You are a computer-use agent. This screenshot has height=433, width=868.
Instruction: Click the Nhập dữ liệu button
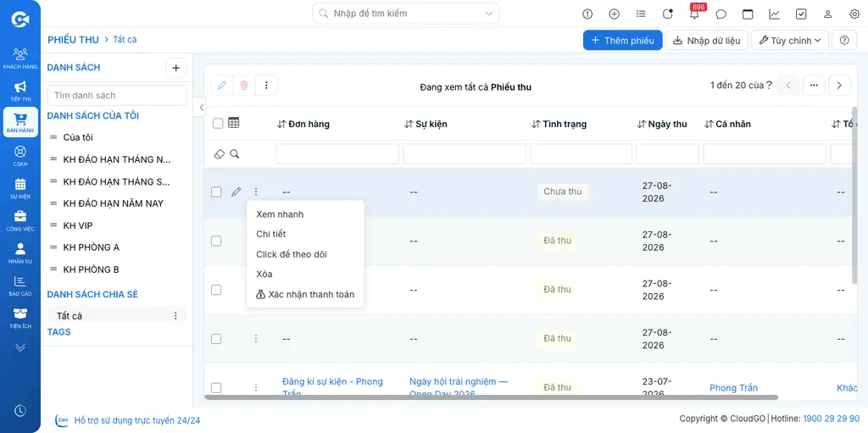[707, 41]
